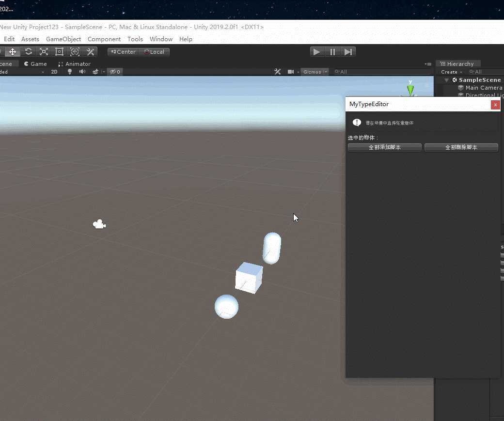
Task: Open scene view component tools icon
Action: [277, 72]
